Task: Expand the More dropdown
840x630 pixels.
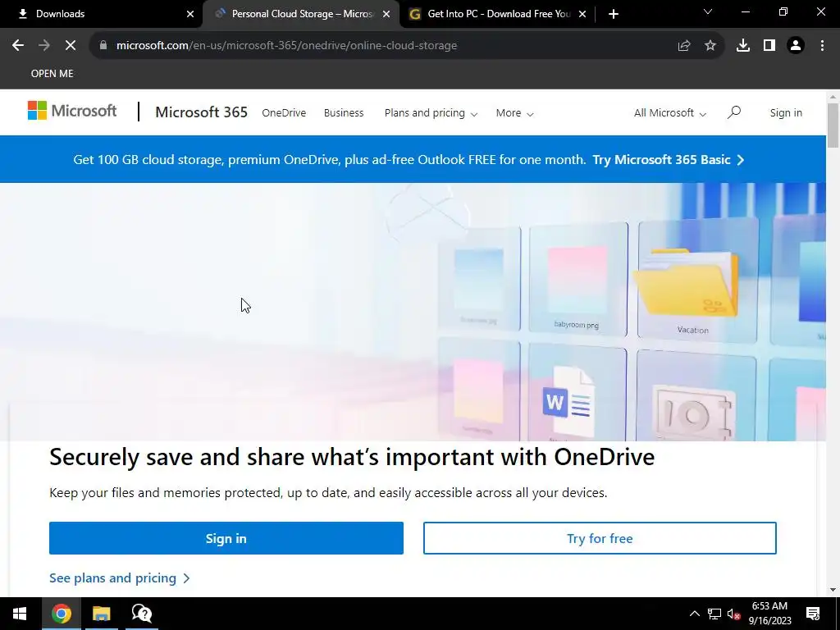Action: pos(514,113)
